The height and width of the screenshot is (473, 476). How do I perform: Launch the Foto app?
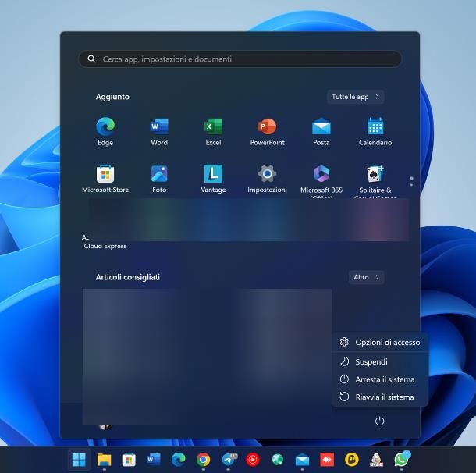click(159, 179)
